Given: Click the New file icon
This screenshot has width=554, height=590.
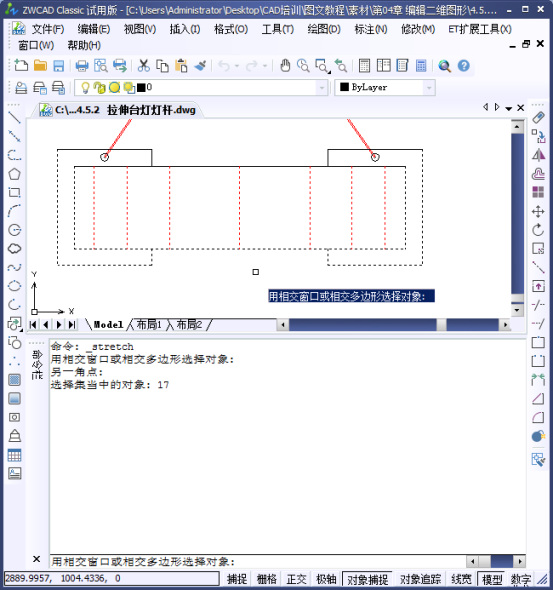Looking at the screenshot, I should click(x=21, y=65).
